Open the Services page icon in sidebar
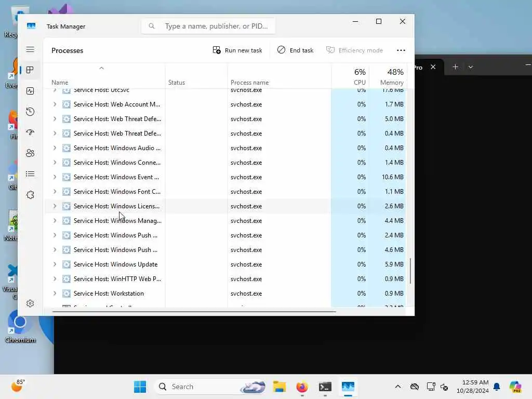532x399 pixels. 30,195
